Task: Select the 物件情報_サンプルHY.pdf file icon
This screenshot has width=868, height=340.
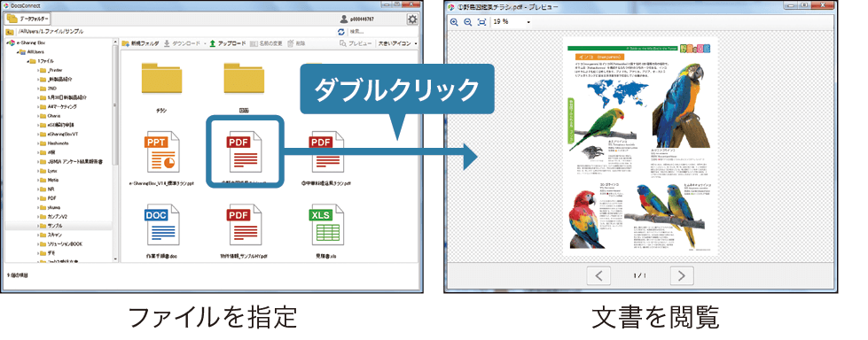Action: 245,225
